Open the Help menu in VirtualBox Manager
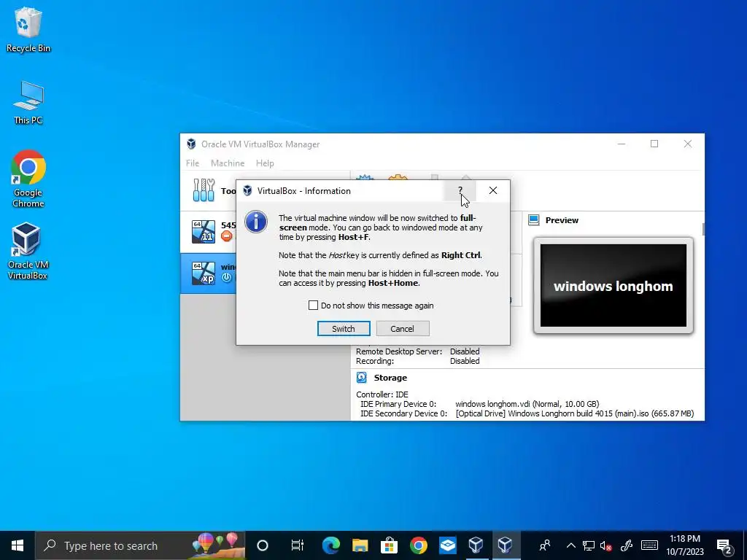Screen dimensions: 747x560 coord(265,163)
